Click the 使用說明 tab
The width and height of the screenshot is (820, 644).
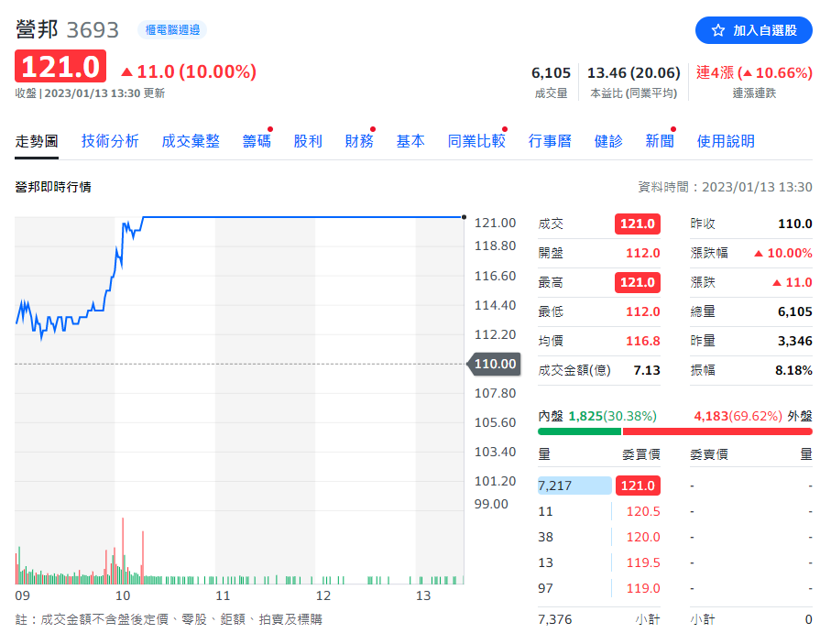pos(726,141)
